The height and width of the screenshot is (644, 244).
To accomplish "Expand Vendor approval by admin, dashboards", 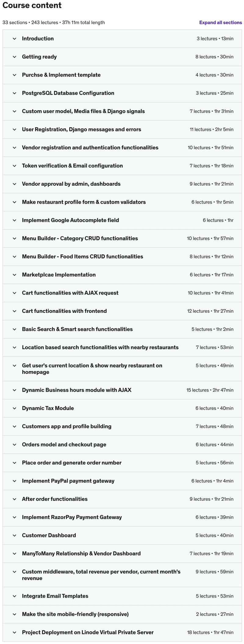I will [71, 184].
